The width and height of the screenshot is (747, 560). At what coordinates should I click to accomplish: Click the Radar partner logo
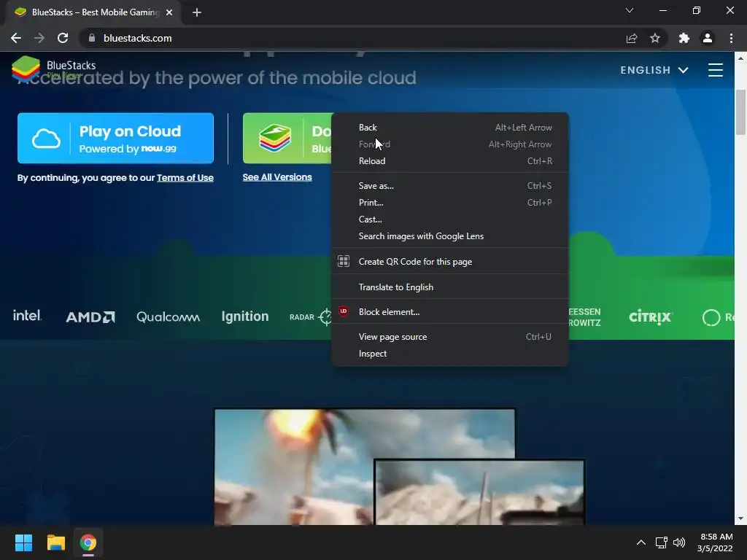point(311,316)
